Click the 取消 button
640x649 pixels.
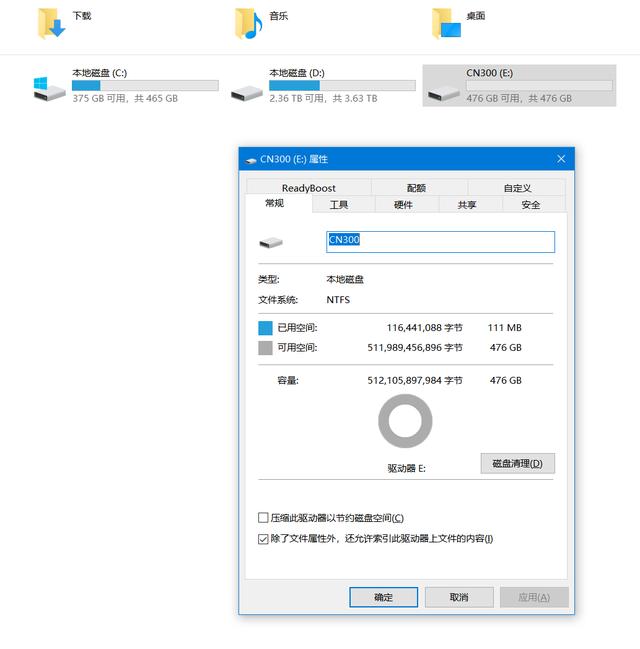(x=459, y=597)
